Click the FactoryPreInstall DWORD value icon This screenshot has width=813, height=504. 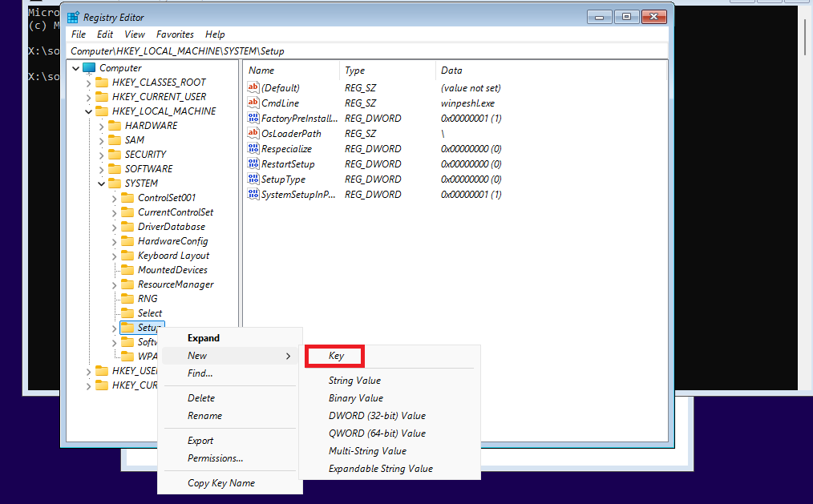253,119
